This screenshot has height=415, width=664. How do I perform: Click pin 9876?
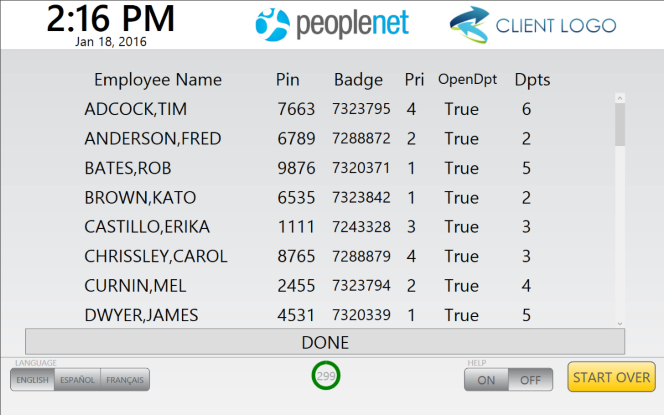[296, 168]
